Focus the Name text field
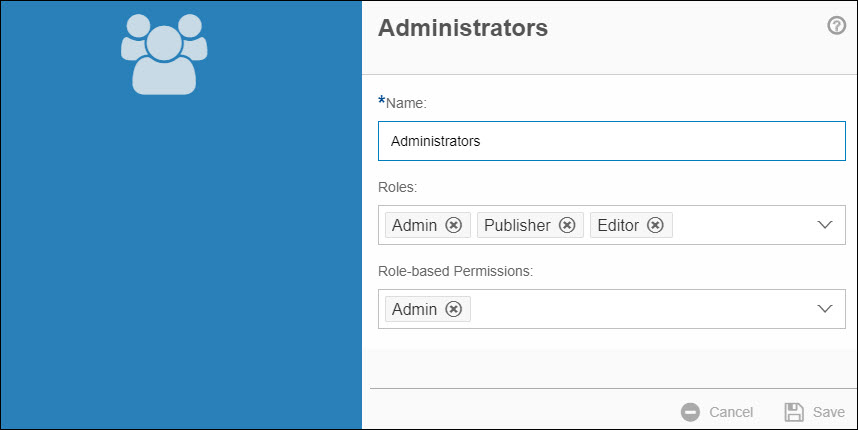 coord(612,141)
